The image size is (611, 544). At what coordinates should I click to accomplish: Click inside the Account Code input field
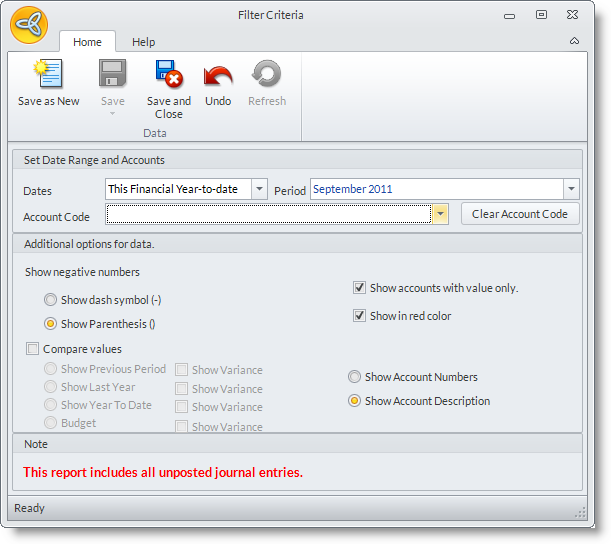pyautogui.click(x=268, y=214)
